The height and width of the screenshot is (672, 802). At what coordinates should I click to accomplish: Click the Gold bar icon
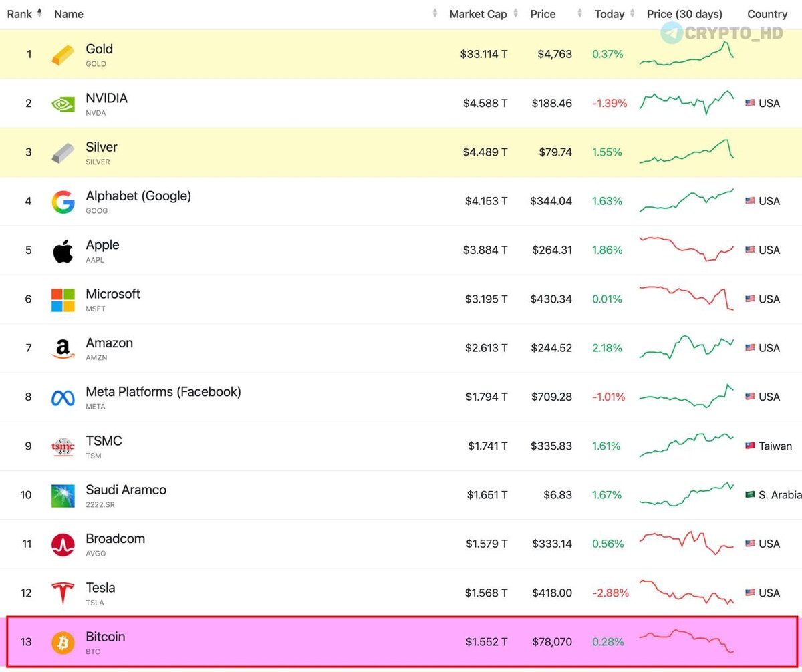(x=63, y=55)
